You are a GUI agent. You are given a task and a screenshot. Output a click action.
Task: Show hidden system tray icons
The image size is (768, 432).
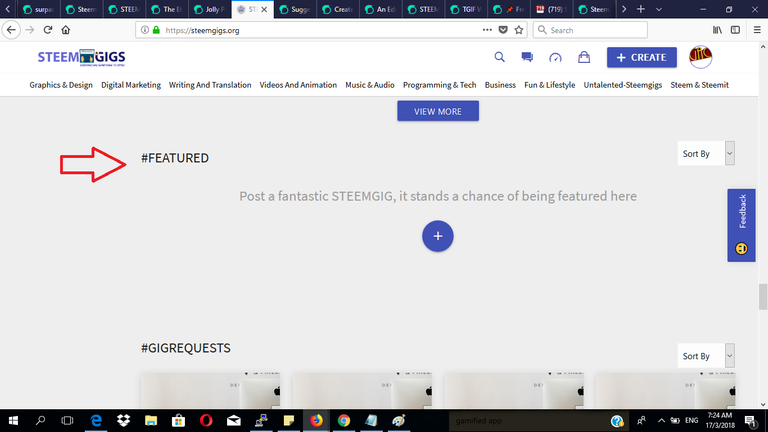(661, 421)
